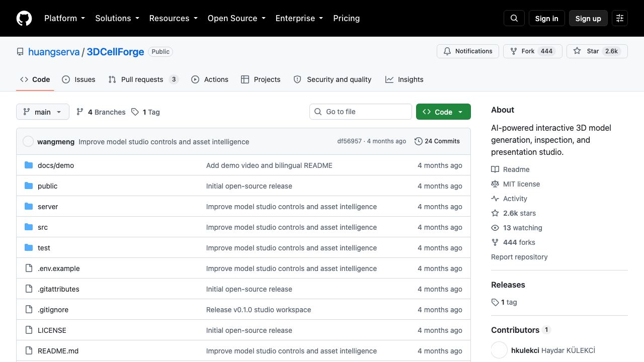644x362 pixels.
Task: Switch to the Actions tab
Action: coord(210,79)
